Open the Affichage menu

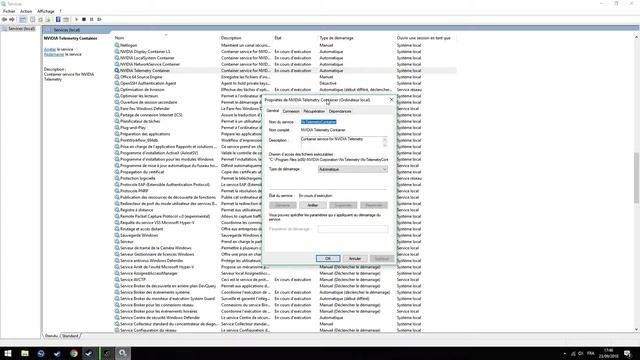(x=46, y=11)
